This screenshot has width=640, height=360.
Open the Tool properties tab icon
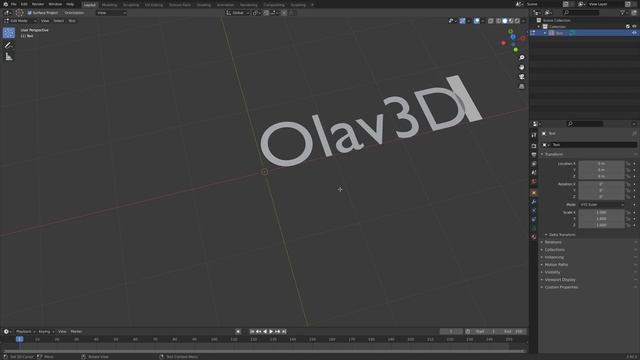pyautogui.click(x=534, y=135)
